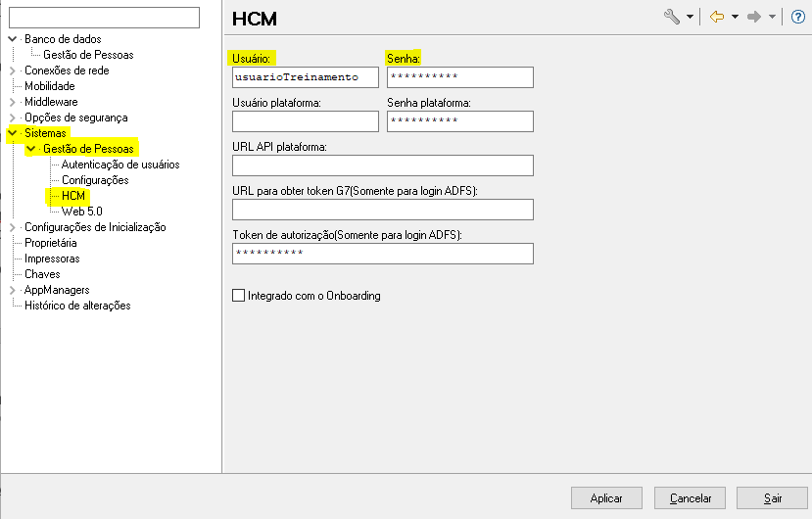Screen dimensions: 812x519
Task: Click the URL para obter token G7 field
Action: (383, 210)
